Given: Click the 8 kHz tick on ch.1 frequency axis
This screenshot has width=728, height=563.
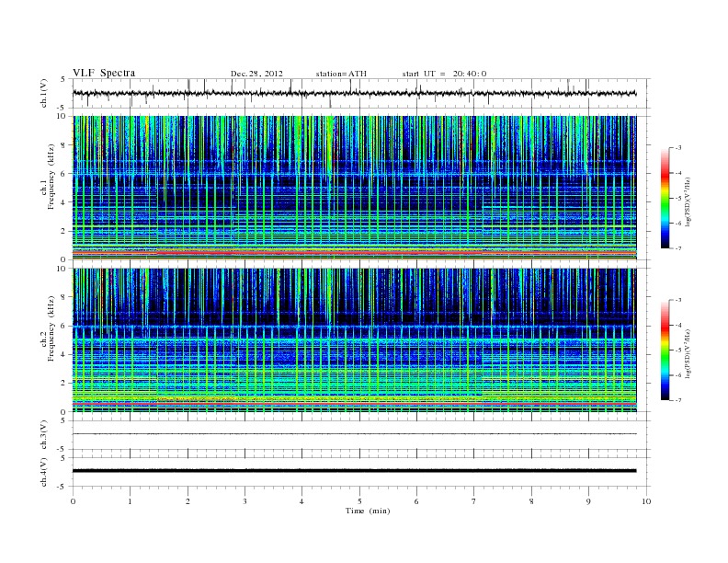Looking at the screenshot, I should tap(63, 145).
